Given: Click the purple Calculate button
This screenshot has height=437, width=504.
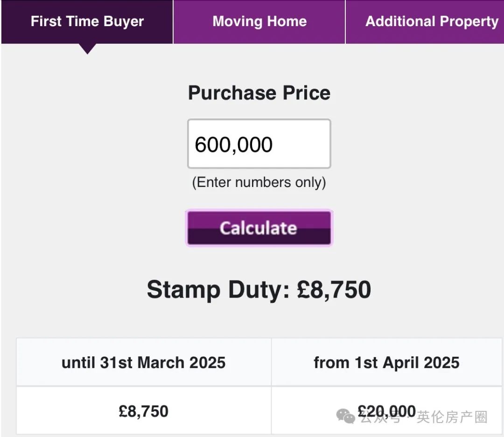Looking at the screenshot, I should tap(259, 228).
